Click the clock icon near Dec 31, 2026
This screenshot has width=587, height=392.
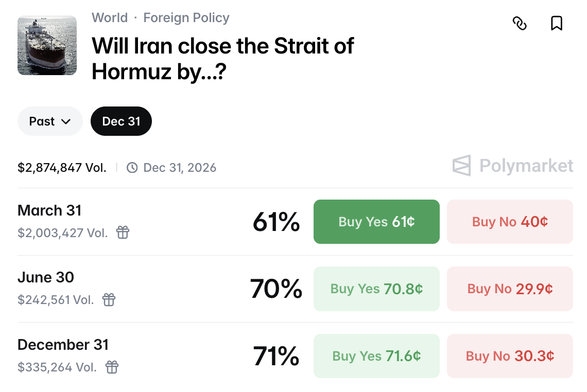132,168
